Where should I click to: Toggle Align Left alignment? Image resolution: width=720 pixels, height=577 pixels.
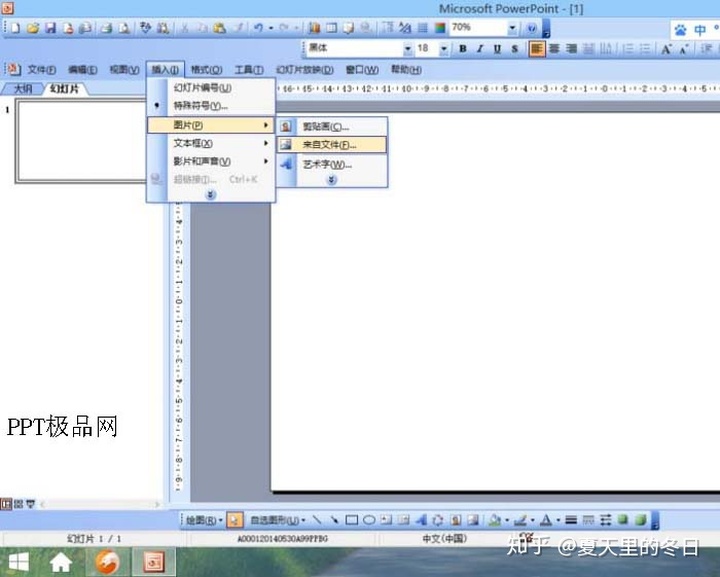(x=537, y=49)
